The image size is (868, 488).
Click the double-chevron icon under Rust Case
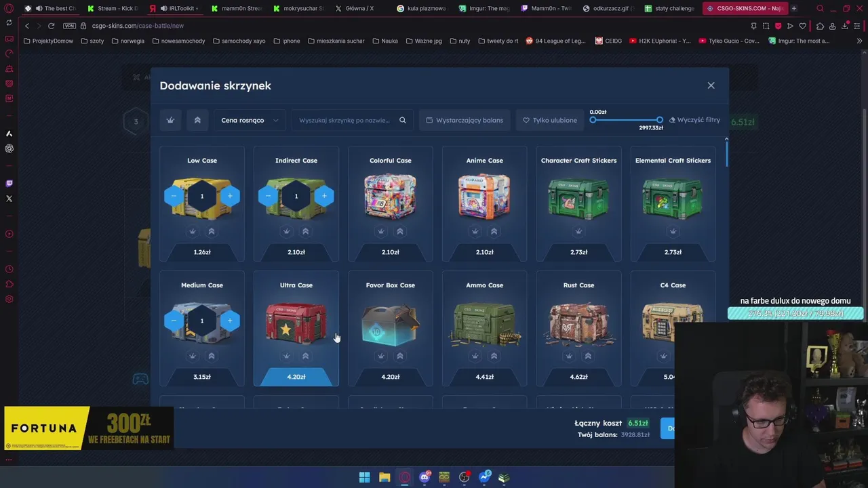pos(588,356)
